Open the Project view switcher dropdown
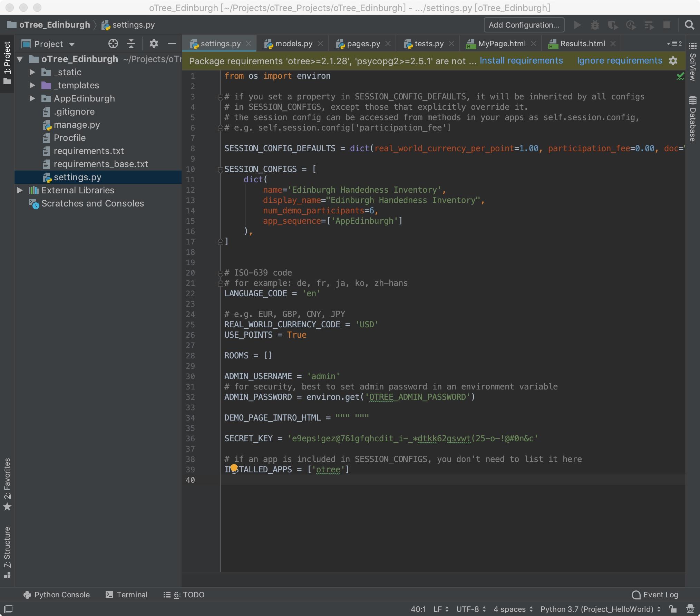 tap(72, 44)
